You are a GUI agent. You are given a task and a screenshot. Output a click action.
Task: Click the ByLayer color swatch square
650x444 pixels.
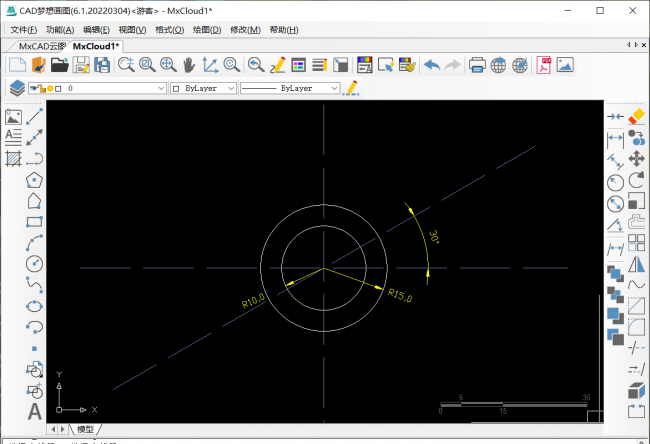[176, 89]
